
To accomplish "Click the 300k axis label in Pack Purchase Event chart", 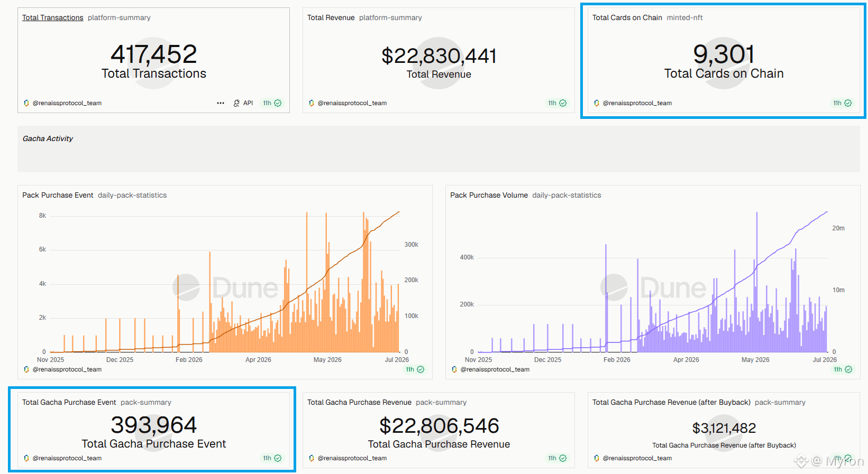I will click(412, 245).
